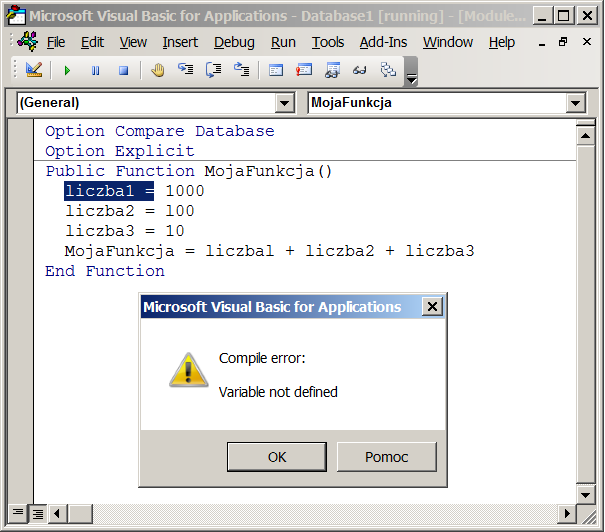Click the green Run/Continue icon
This screenshot has width=605, height=532.
click(67, 71)
